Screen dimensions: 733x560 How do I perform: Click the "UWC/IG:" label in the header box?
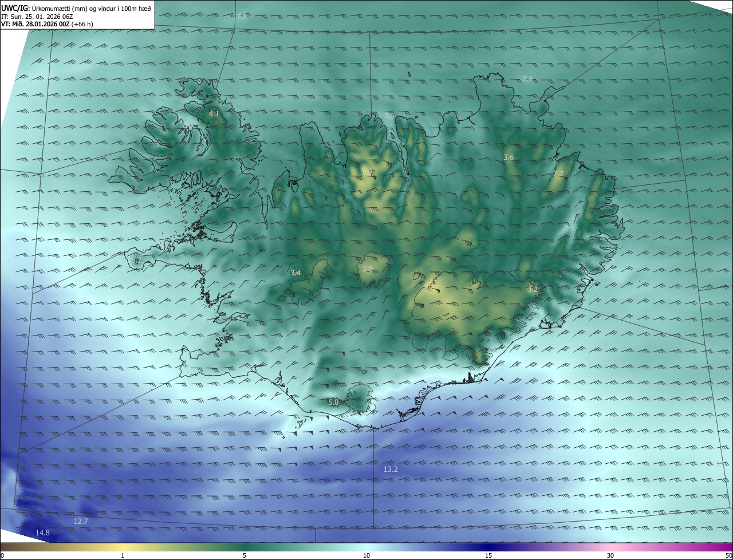click(x=15, y=8)
